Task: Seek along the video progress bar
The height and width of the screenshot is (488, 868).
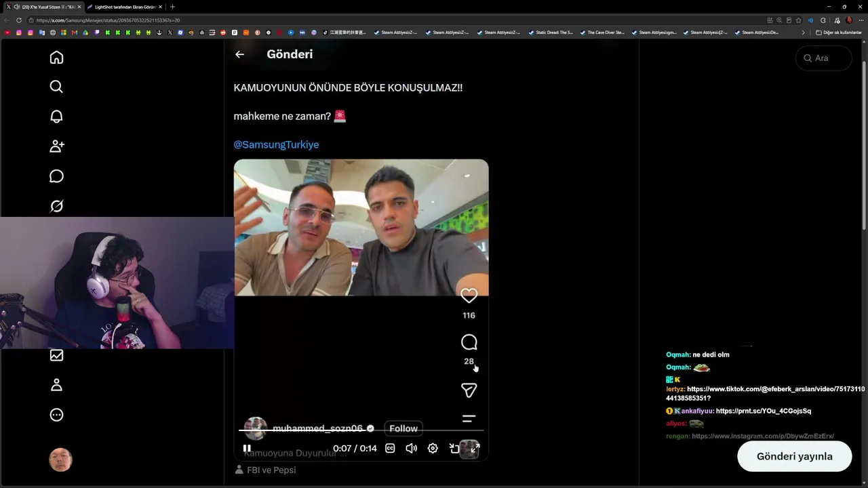Action: point(361,430)
